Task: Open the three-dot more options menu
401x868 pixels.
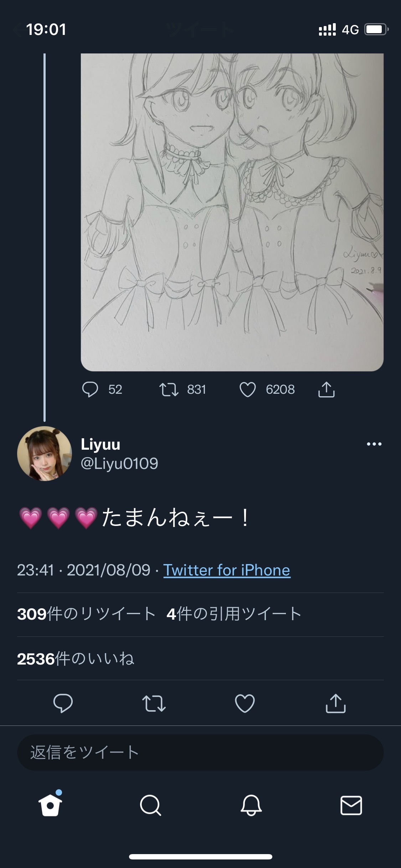Action: [374, 444]
